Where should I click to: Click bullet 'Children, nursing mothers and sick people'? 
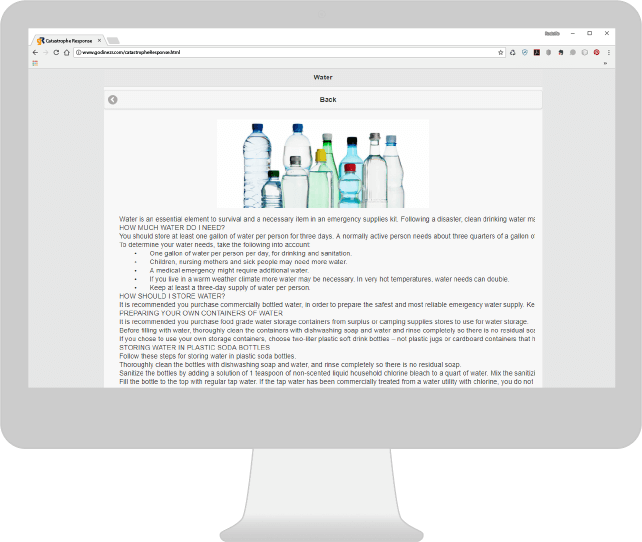coord(248,262)
